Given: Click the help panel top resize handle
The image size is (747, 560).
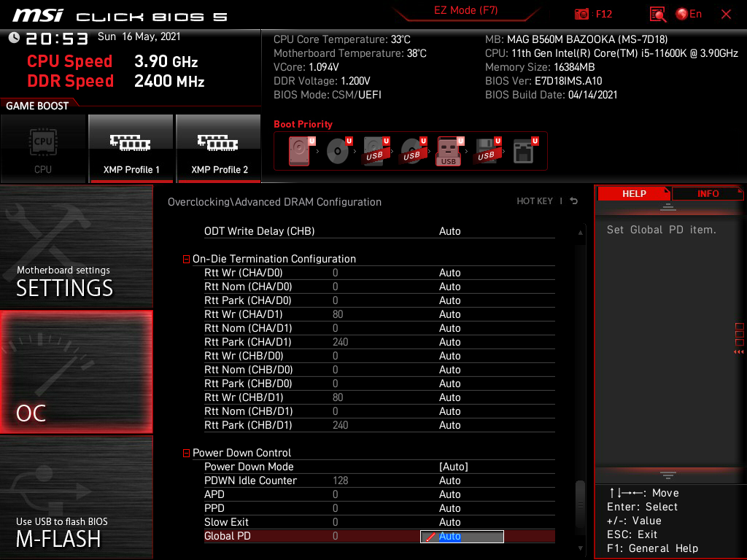Looking at the screenshot, I should (668, 207).
